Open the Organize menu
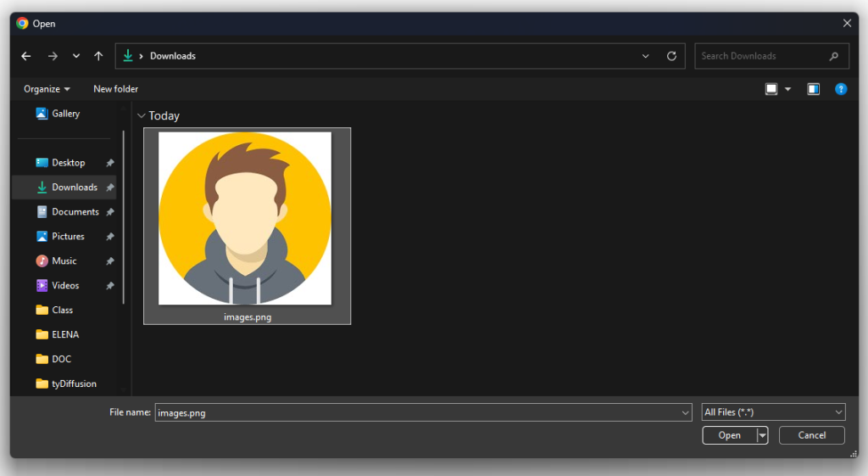The height and width of the screenshot is (476, 868). (x=47, y=89)
